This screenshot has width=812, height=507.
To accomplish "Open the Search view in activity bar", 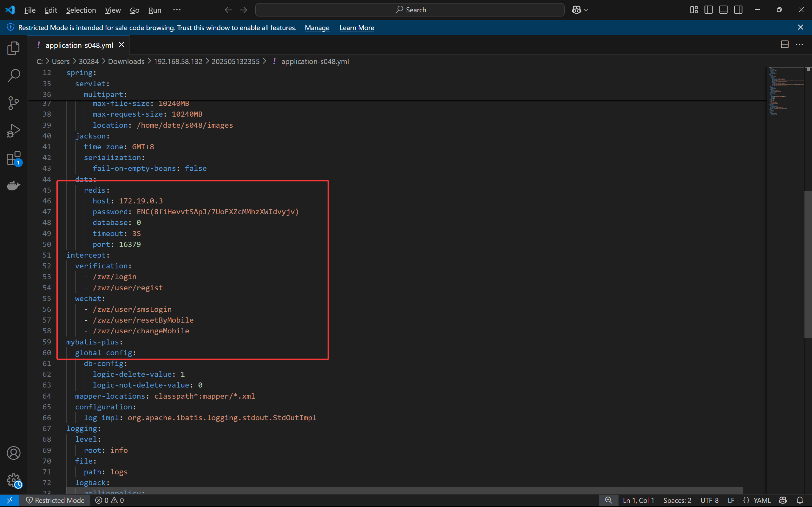I will coord(13,76).
